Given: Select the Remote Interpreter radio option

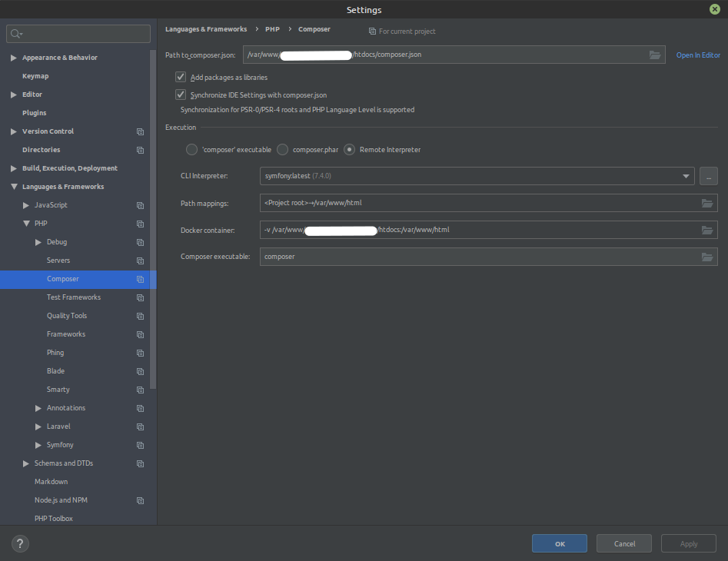Looking at the screenshot, I should point(349,149).
